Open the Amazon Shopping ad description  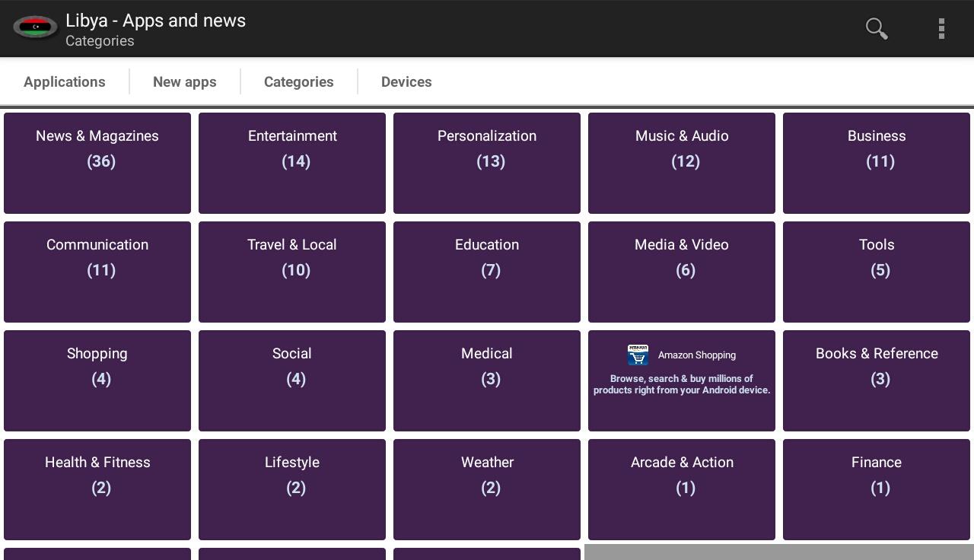(682, 384)
